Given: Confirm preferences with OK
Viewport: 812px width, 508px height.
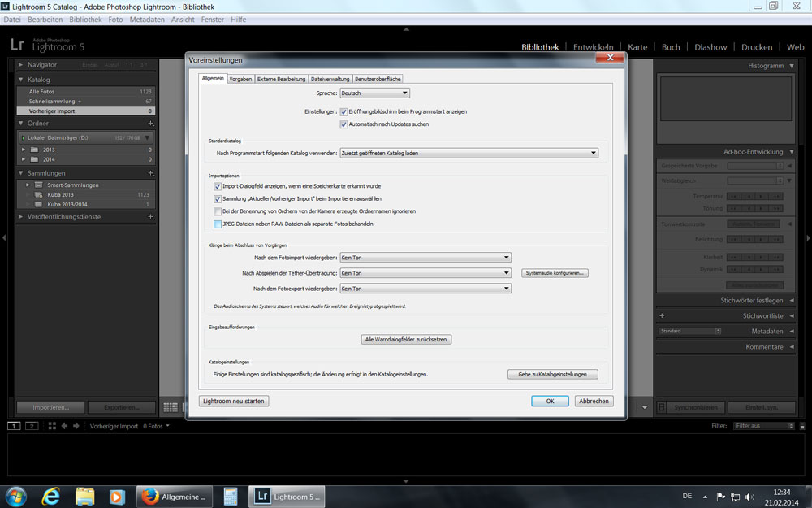Looking at the screenshot, I should [x=550, y=402].
